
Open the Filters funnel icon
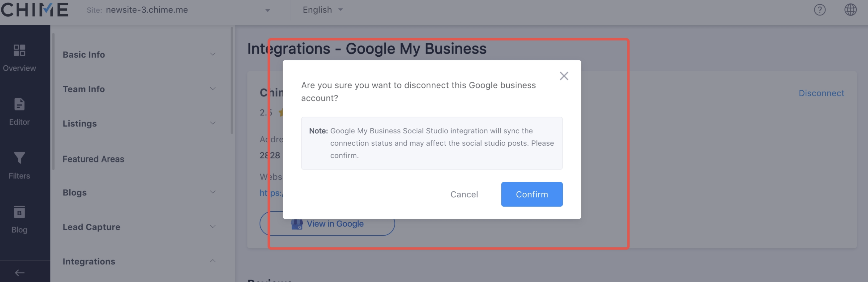click(19, 158)
